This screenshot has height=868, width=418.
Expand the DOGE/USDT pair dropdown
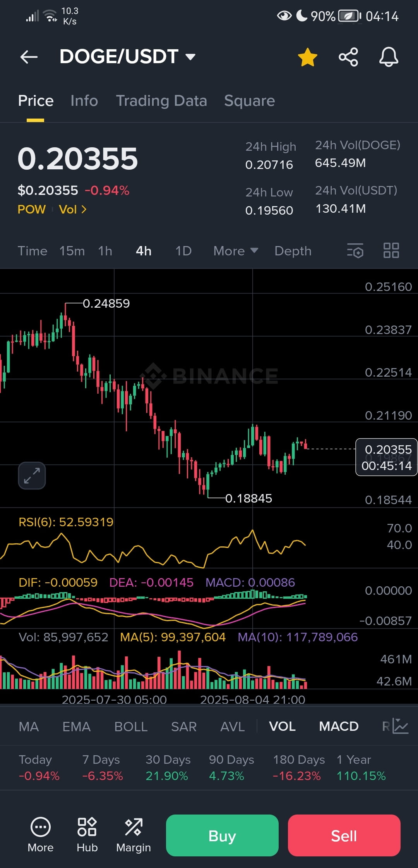click(190, 57)
